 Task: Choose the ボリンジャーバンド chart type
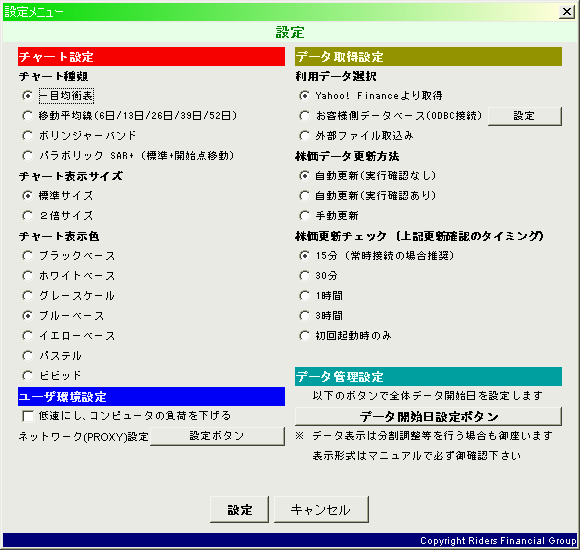(27, 136)
